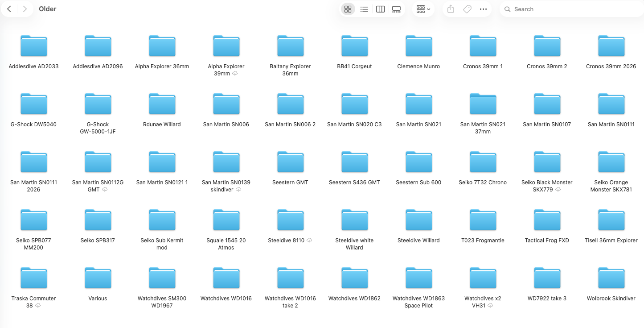Screen dimensions: 644x328
Task: Click the iCloud download icon beside Steeldive 8110
Action: 310,241
